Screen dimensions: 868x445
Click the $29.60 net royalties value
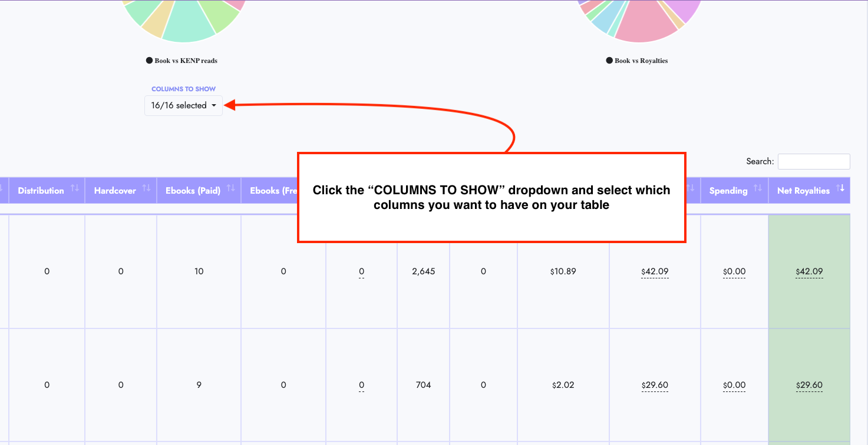click(809, 386)
